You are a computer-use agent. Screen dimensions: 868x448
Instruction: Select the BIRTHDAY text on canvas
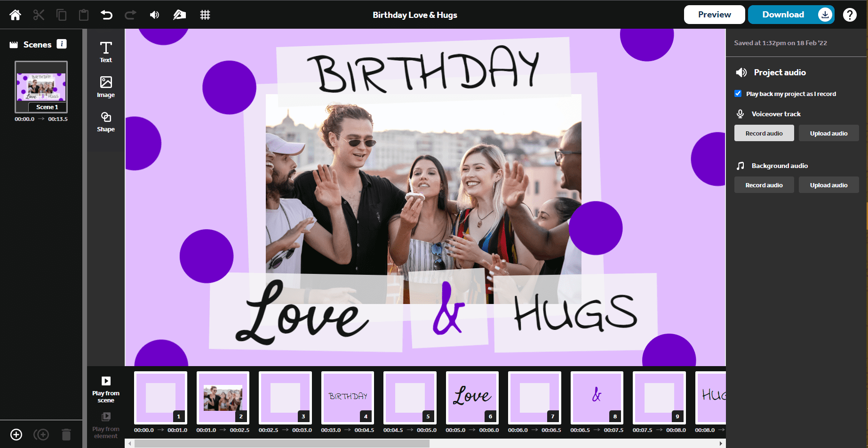coord(422,70)
